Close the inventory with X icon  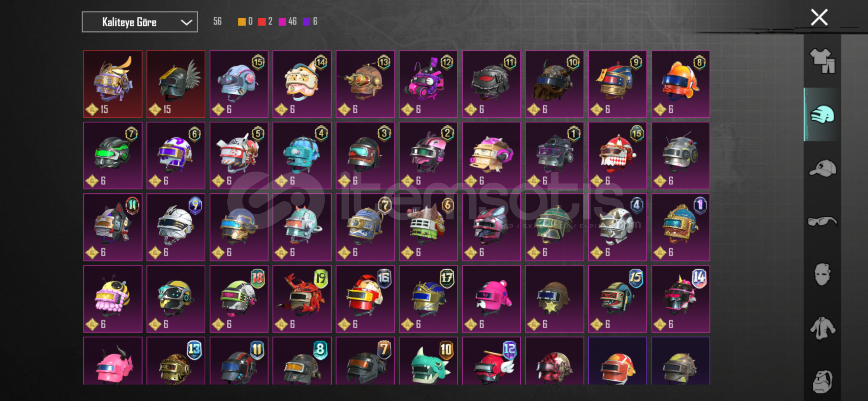[819, 17]
